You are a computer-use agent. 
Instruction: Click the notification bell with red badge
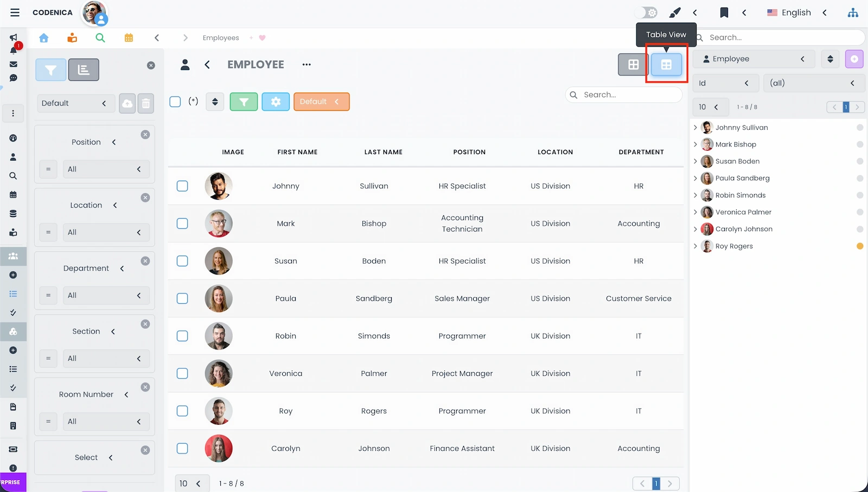[x=13, y=50]
